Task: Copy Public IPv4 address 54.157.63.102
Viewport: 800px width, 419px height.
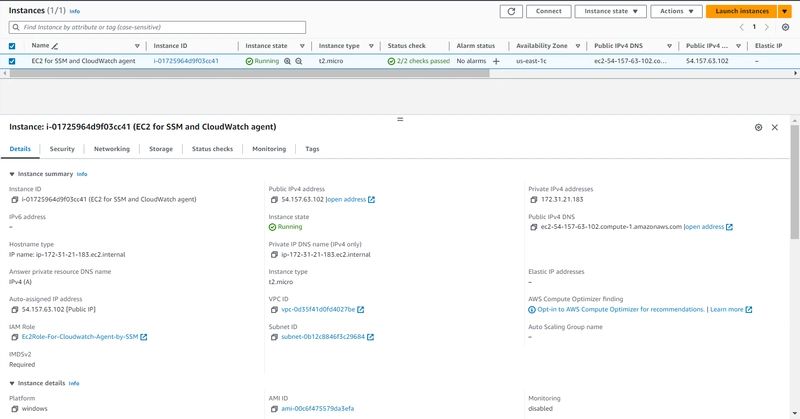Action: [x=274, y=200]
